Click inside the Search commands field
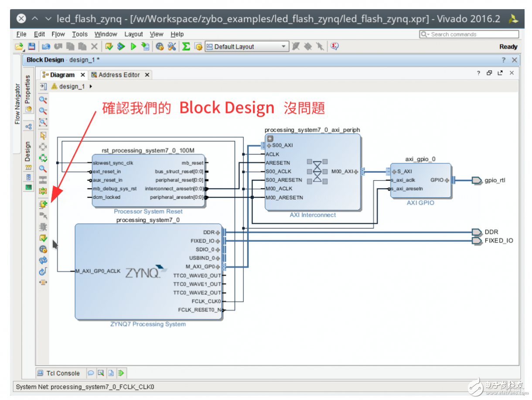 click(471, 34)
